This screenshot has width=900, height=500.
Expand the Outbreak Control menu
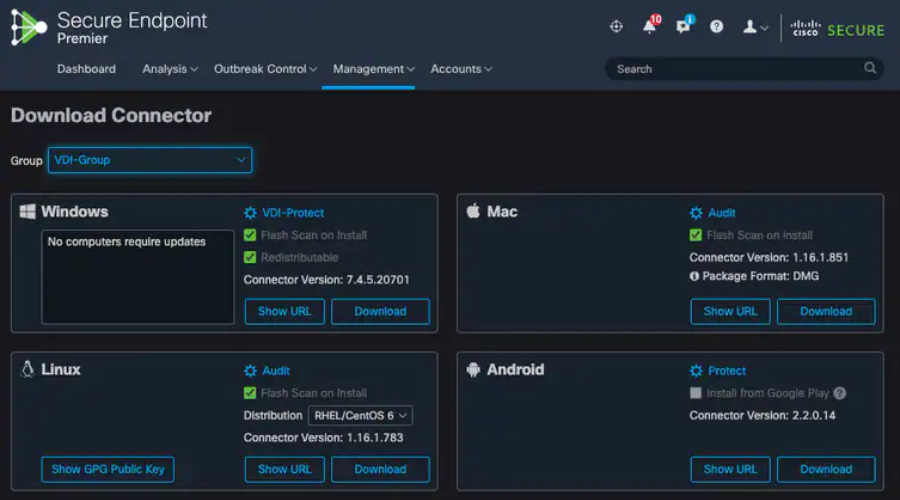tap(265, 69)
